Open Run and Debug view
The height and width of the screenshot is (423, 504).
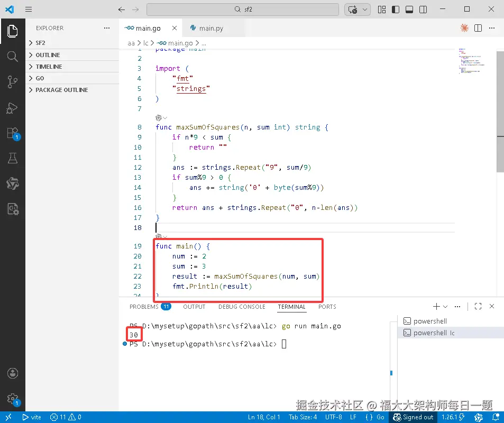12,108
